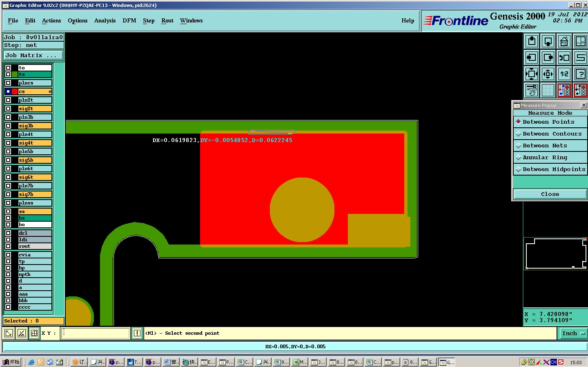This screenshot has height=367, width=588.
Task: Select layer name sig3b in layer list
Action: click(x=35, y=126)
